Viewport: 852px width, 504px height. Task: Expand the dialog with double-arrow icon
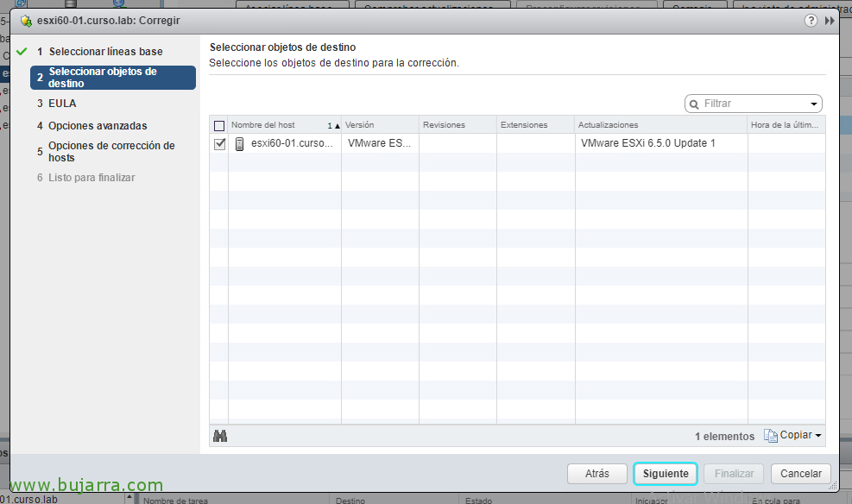[x=830, y=21]
